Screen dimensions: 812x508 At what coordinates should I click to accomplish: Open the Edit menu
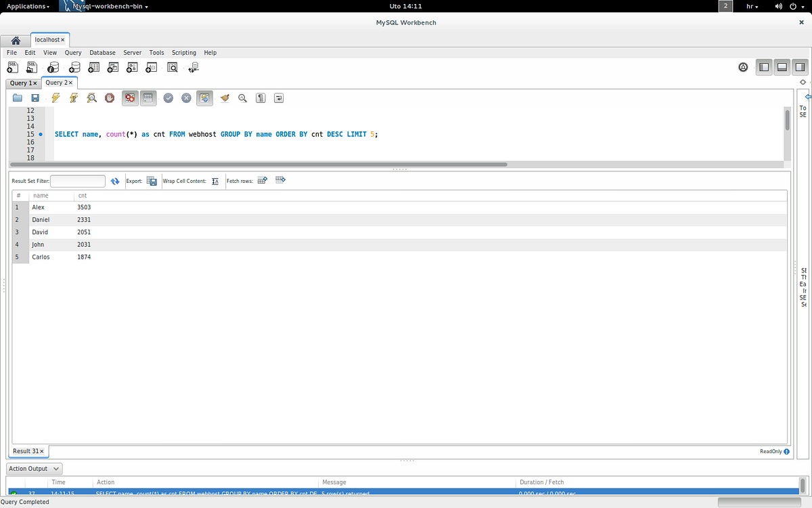coord(30,52)
